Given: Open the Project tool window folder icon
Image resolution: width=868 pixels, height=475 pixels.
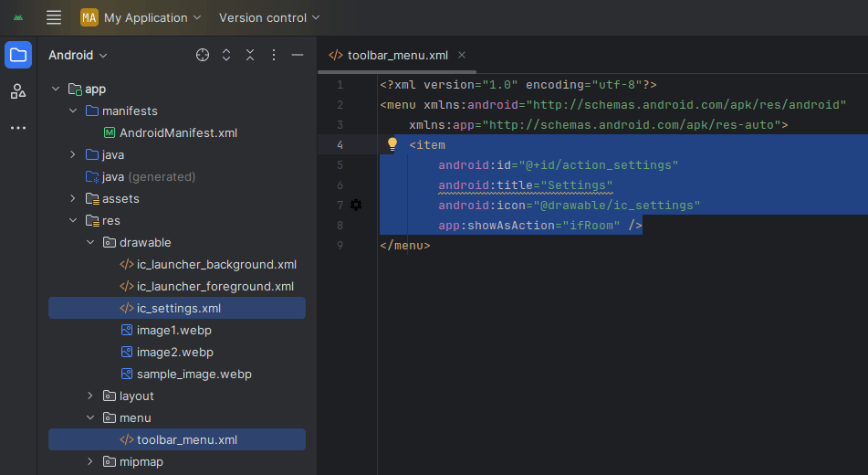Looking at the screenshot, I should click(18, 55).
